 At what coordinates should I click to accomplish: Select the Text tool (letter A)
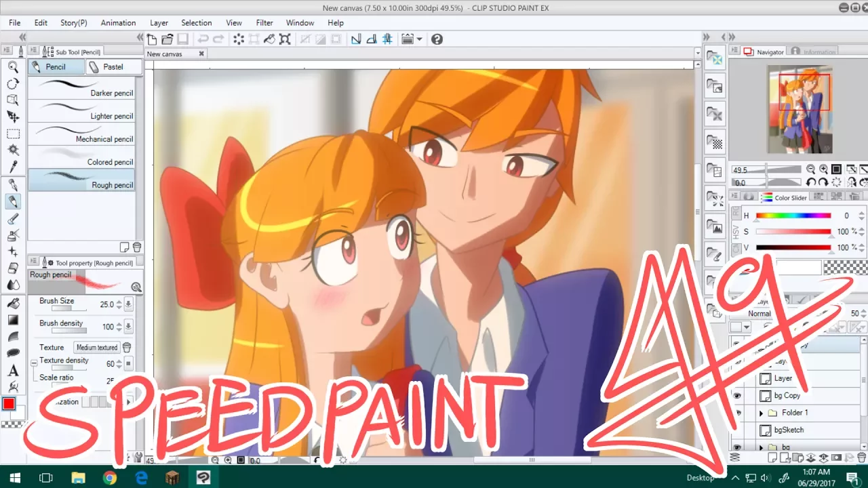click(13, 371)
